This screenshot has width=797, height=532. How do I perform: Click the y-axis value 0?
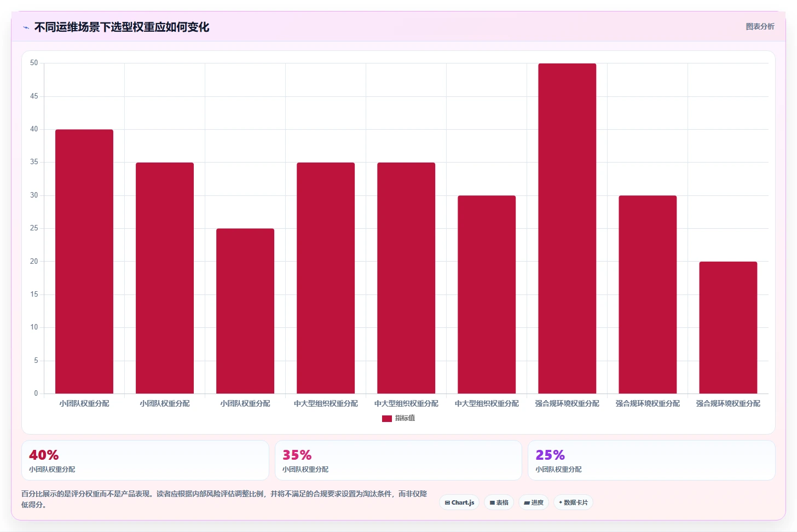tap(36, 394)
